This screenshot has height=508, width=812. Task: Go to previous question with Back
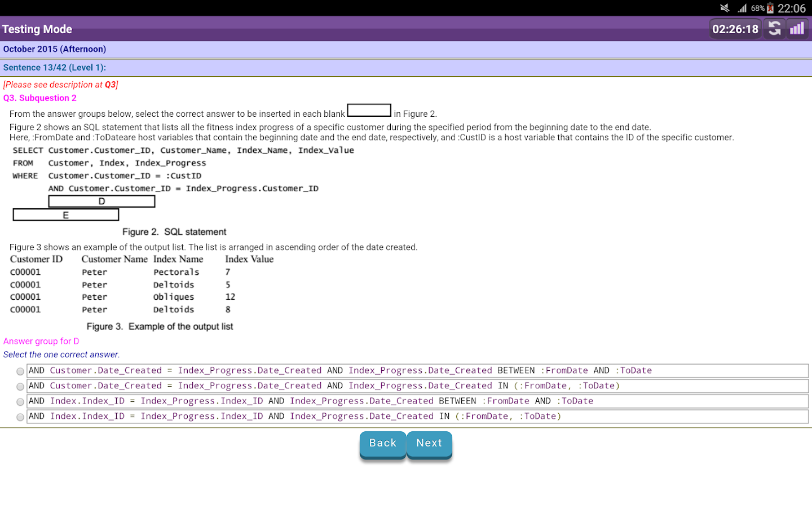[383, 445]
